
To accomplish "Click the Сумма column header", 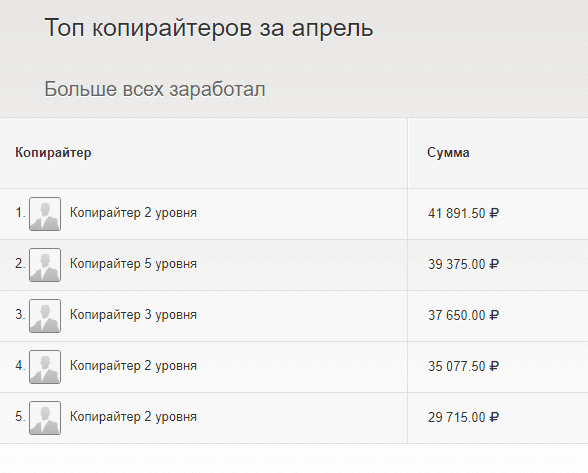I will pyautogui.click(x=448, y=153).
